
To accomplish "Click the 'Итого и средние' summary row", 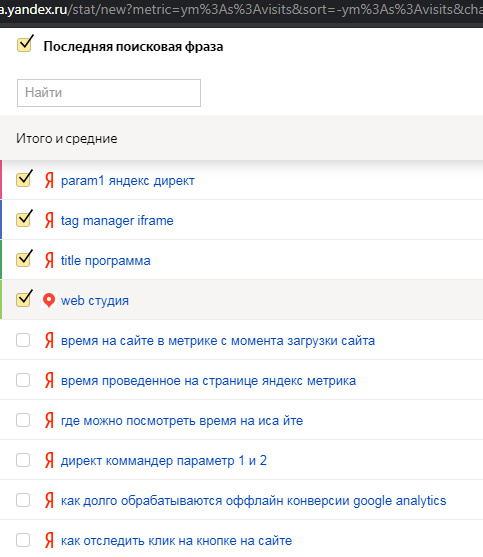I will click(x=242, y=138).
